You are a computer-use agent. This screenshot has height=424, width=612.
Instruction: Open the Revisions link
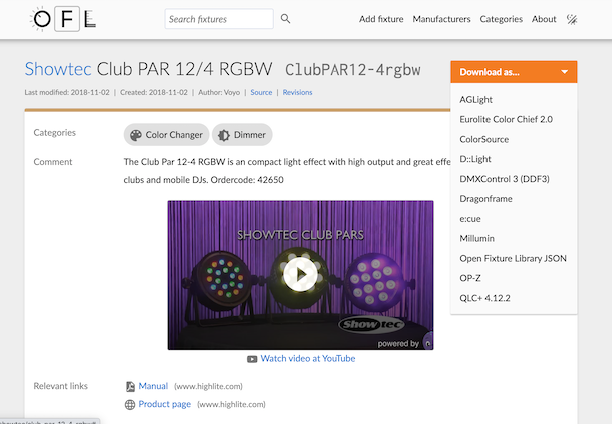297,93
